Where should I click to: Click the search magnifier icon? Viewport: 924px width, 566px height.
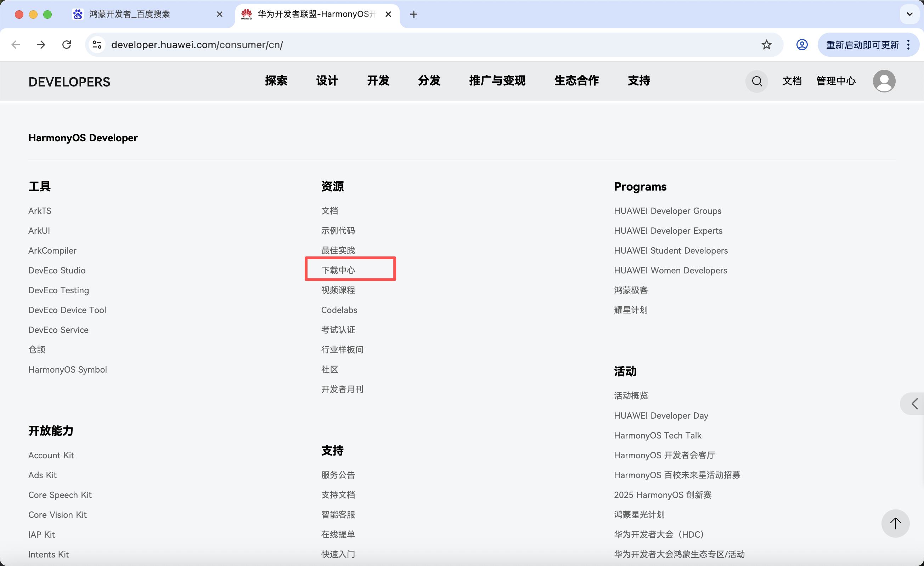[x=757, y=81]
